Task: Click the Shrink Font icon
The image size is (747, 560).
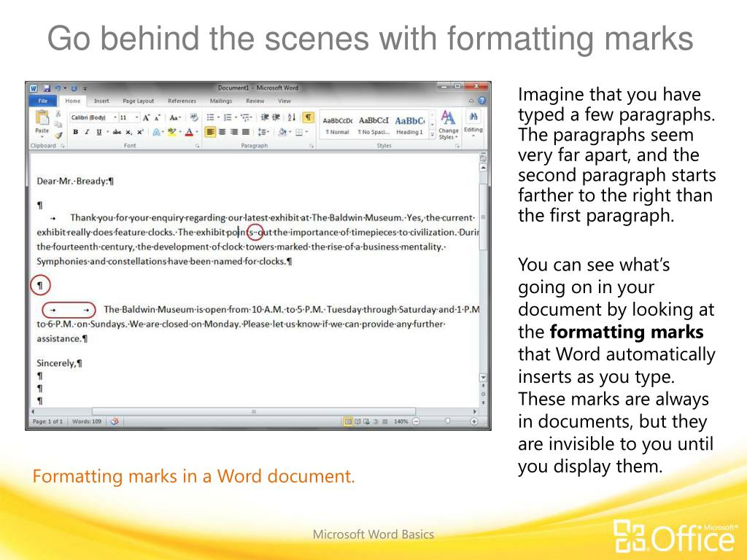Action: tap(158, 117)
